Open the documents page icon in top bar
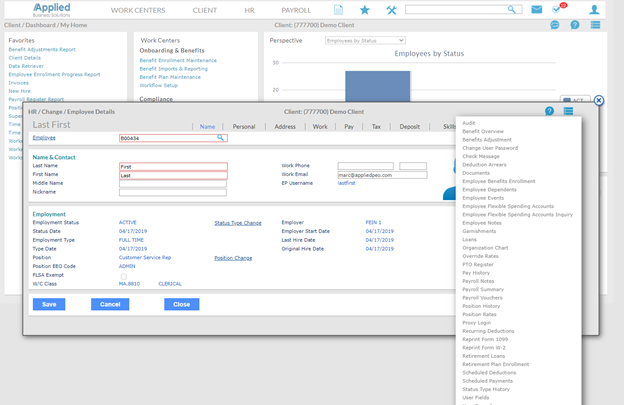 click(x=338, y=10)
